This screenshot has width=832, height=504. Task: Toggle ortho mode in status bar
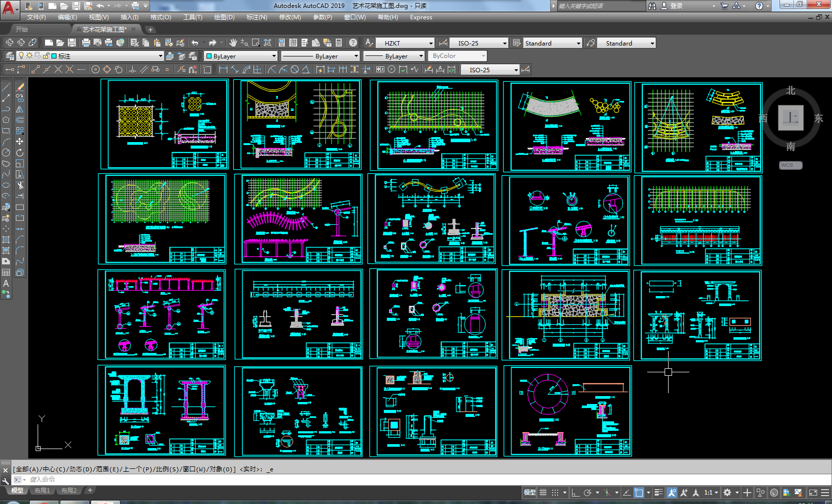(575, 493)
